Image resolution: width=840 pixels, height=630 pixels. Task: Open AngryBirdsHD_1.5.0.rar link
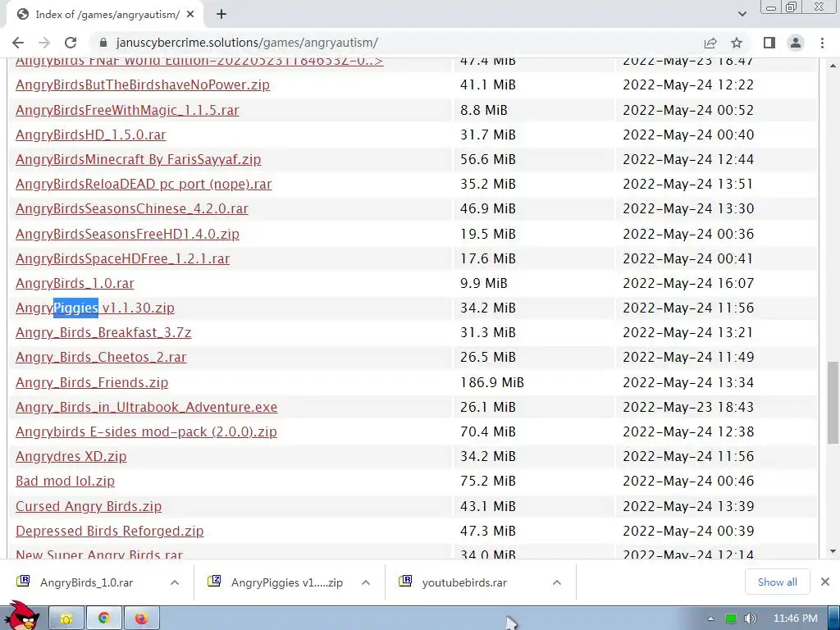coord(90,135)
